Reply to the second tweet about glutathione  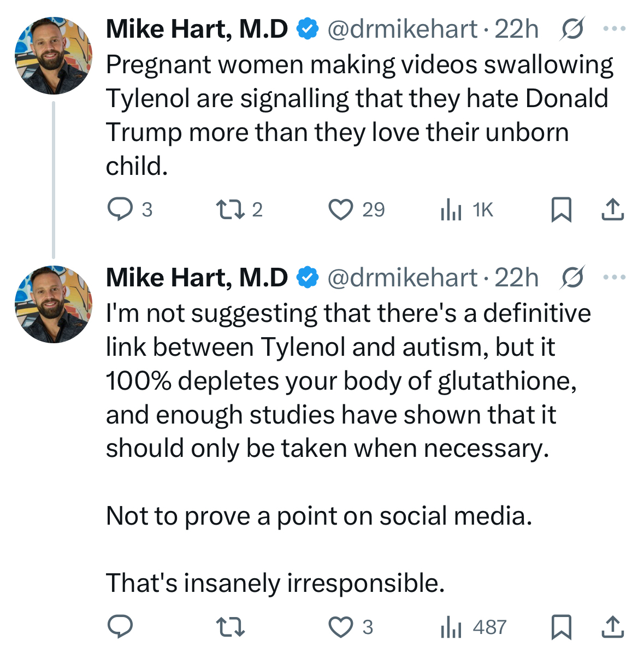[x=120, y=626]
